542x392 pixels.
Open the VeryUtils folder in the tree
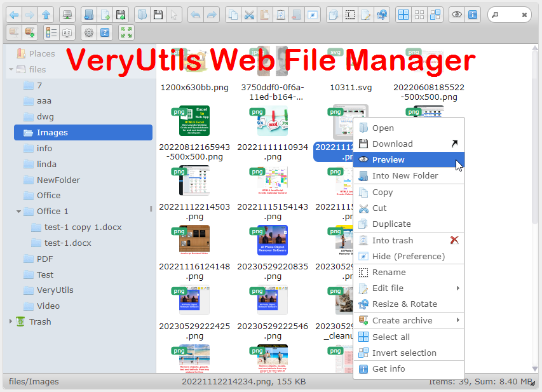coord(83,290)
